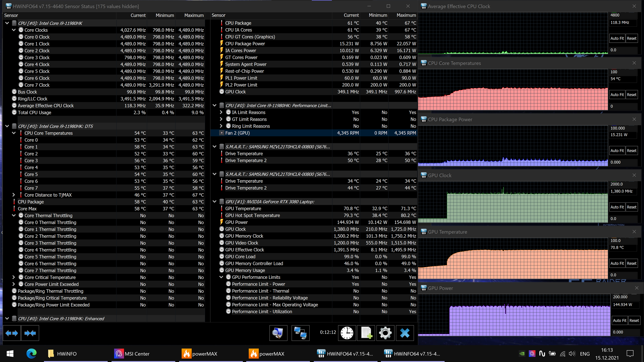Viewport: 644px width, 362px height.
Task: Close sensors with the blue X icon
Action: coord(404,333)
